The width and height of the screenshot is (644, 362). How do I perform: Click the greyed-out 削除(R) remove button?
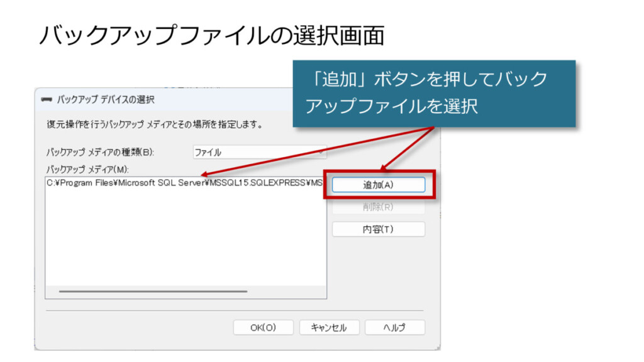(378, 207)
